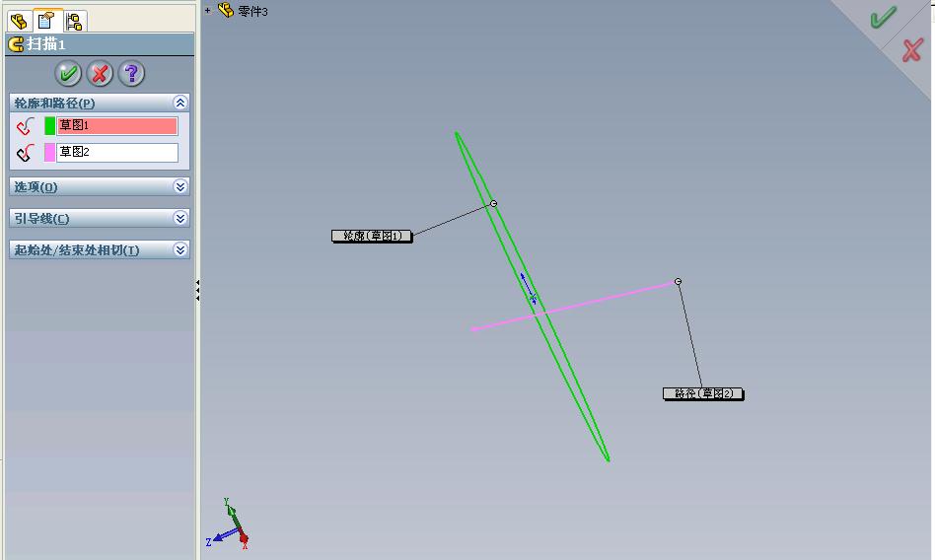Click the 轮廓(草图1) callout label
Screen dimensions: 935x560
pos(372,237)
